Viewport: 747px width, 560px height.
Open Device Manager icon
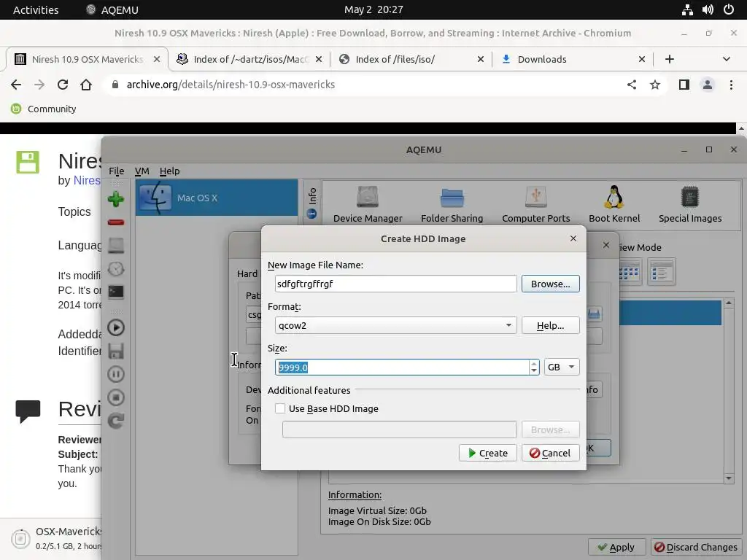(368, 204)
